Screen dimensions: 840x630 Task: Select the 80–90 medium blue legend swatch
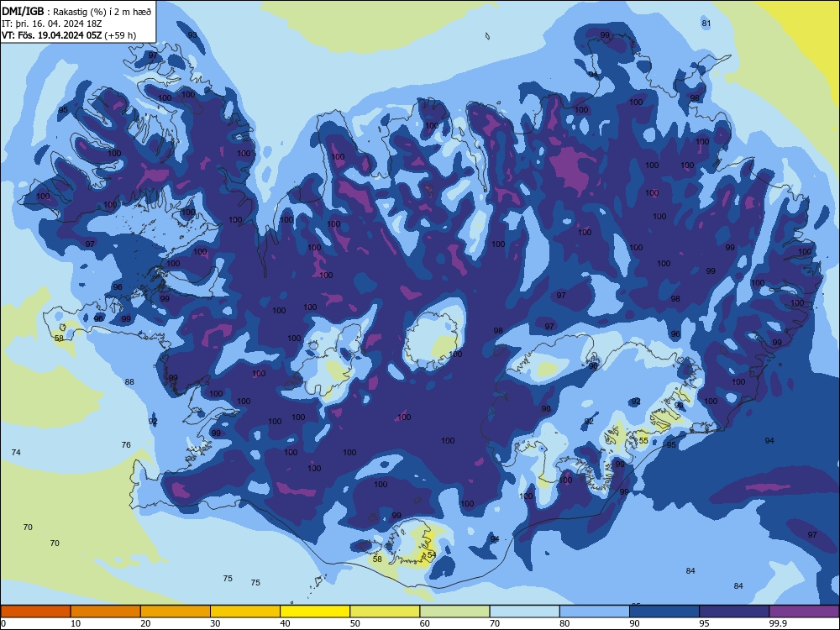(595, 612)
